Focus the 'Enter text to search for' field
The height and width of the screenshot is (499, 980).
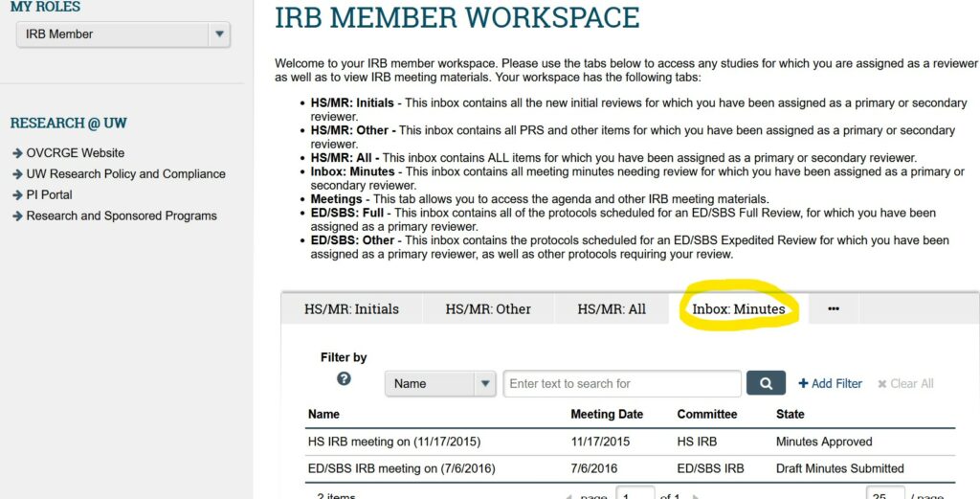click(622, 383)
